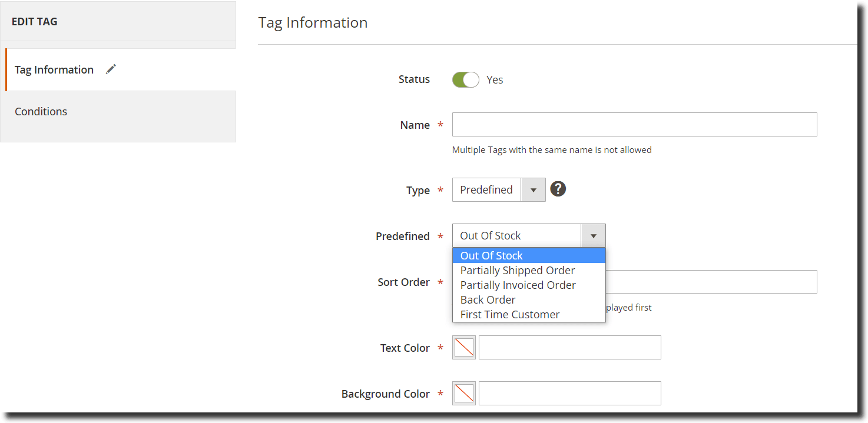Open the Tag Information tab
This screenshot has width=868, height=423.
click(x=54, y=69)
